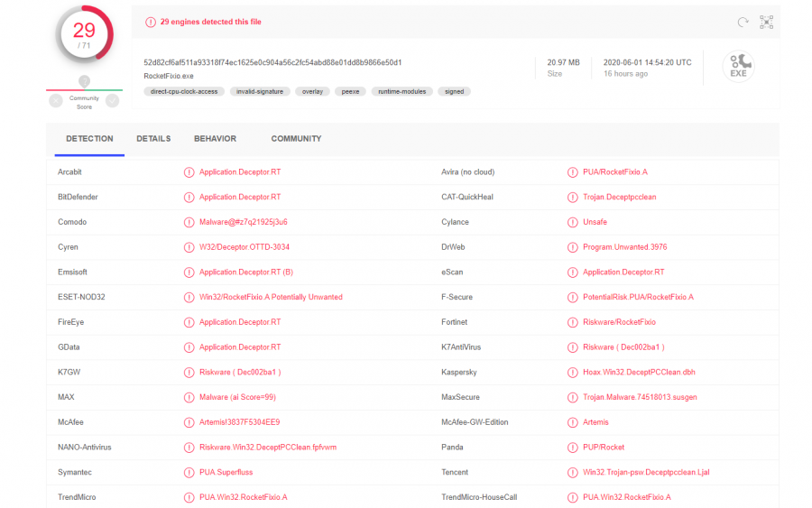This screenshot has height=508, width=812.
Task: Click warning icon in Arcabit row
Action: (x=189, y=172)
